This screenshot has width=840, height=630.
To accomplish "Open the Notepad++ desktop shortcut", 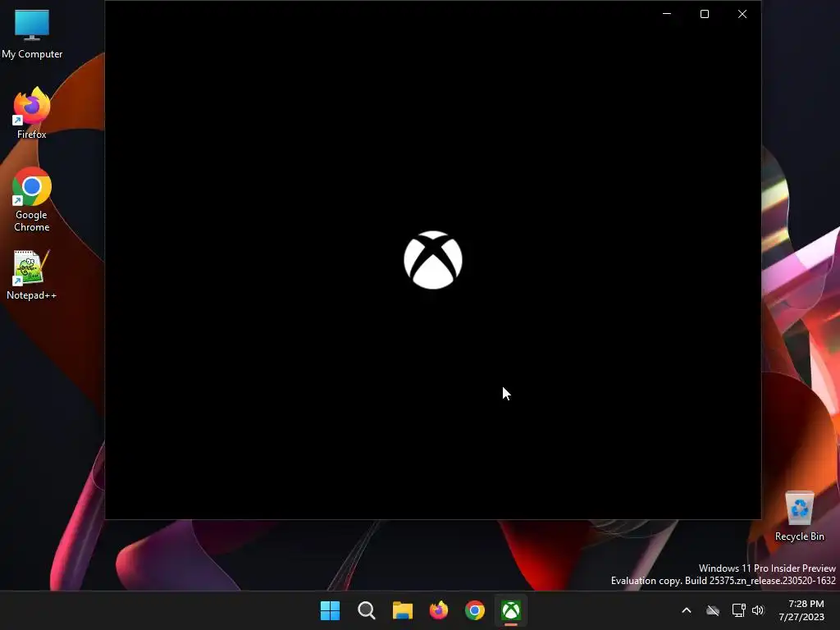I will tap(32, 275).
